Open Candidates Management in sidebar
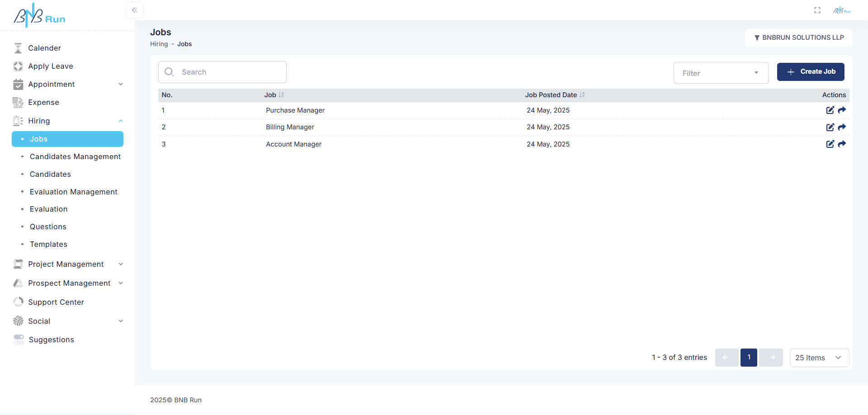 pos(75,156)
